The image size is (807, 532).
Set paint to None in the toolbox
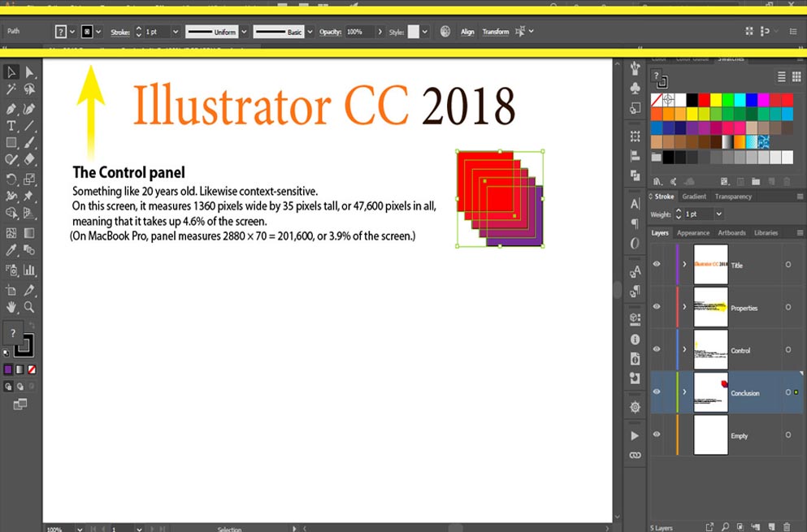coord(32,370)
